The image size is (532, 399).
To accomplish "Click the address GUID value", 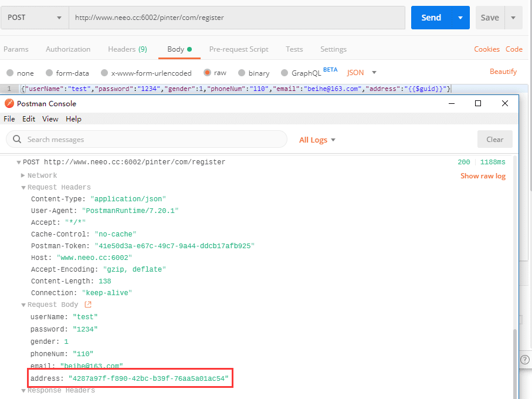I will pyautogui.click(x=148, y=378).
